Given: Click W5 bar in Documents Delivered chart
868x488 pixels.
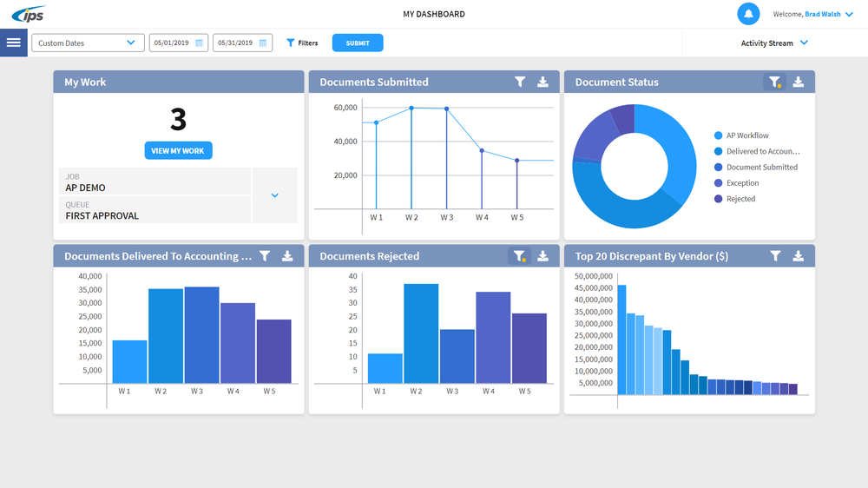Looking at the screenshot, I should click(274, 351).
